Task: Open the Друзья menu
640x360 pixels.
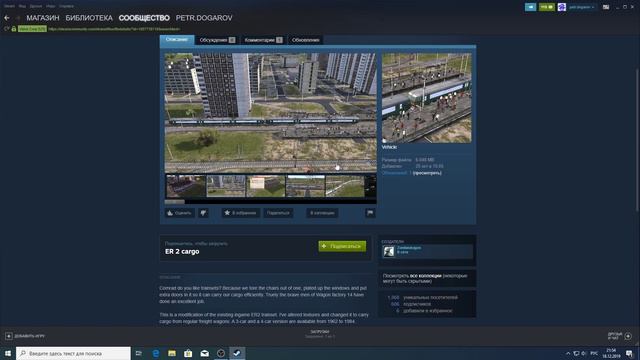Action: pos(36,6)
